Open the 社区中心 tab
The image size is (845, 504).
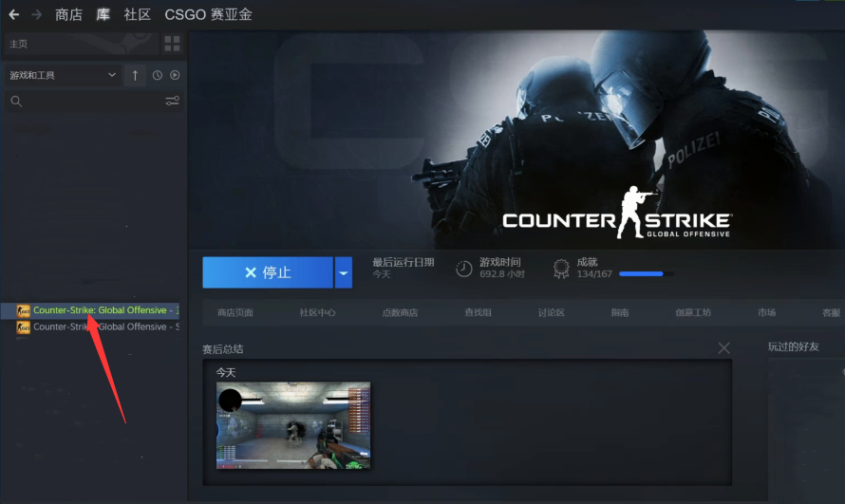click(317, 313)
